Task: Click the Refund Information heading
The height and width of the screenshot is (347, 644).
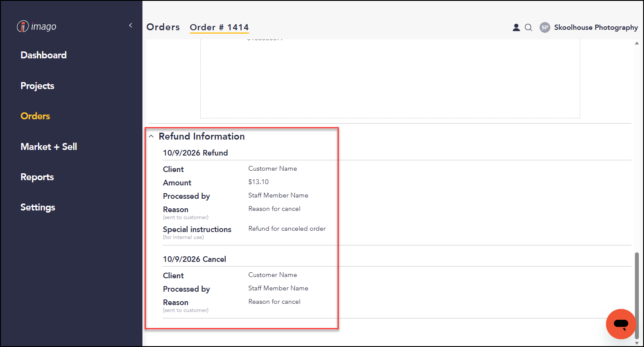Action: (x=202, y=136)
